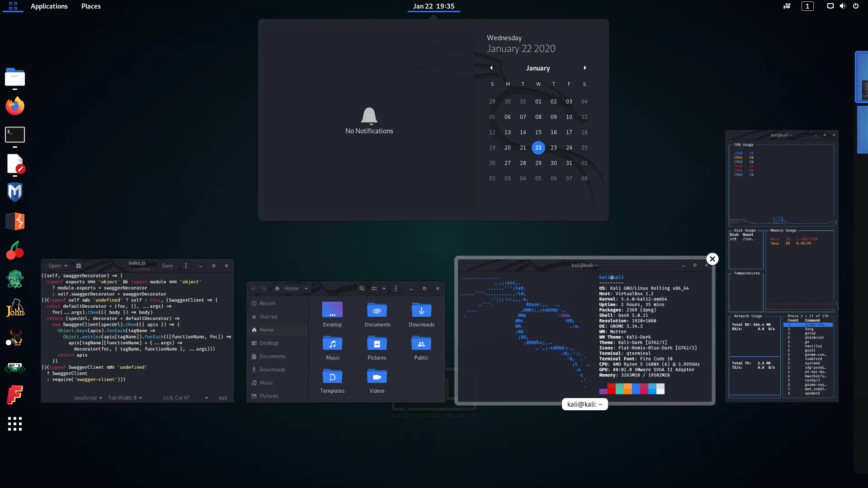Image resolution: width=868 pixels, height=488 pixels.
Task: Launch Metasploit from the dock
Action: 15,192
